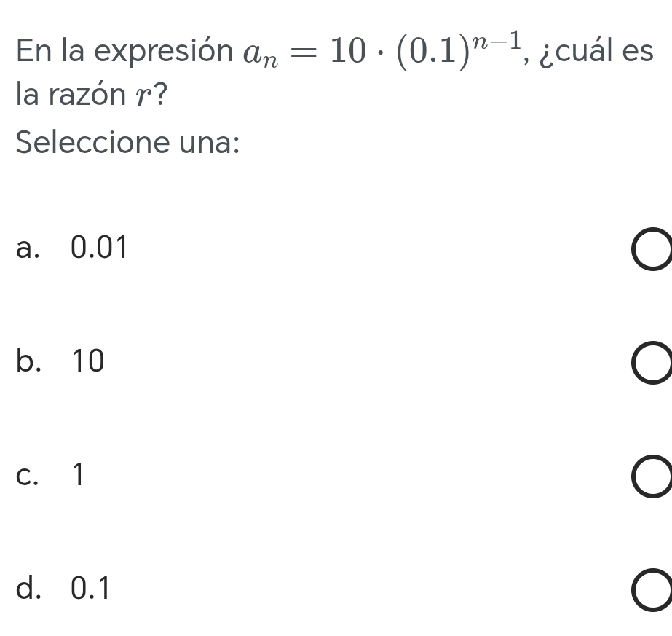Image resolution: width=672 pixels, height=636 pixels.
Task: Click the answer text 1 in option c
Action: coord(78,476)
